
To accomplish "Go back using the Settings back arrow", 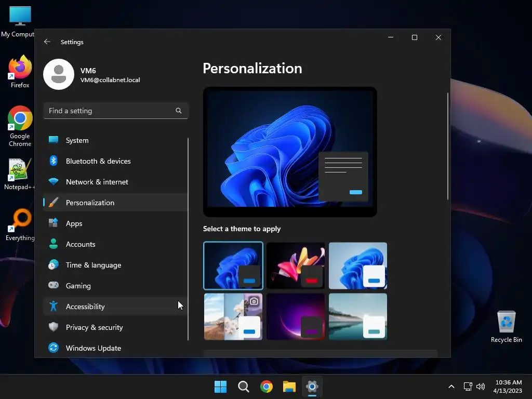I will pyautogui.click(x=47, y=42).
